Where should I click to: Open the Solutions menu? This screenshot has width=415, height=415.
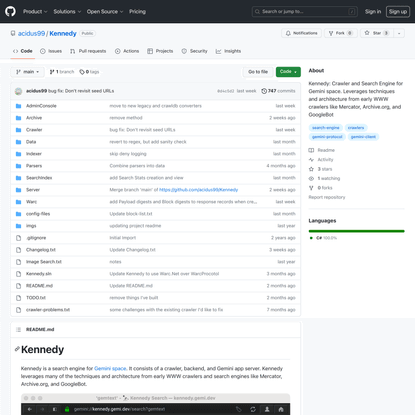67,12
